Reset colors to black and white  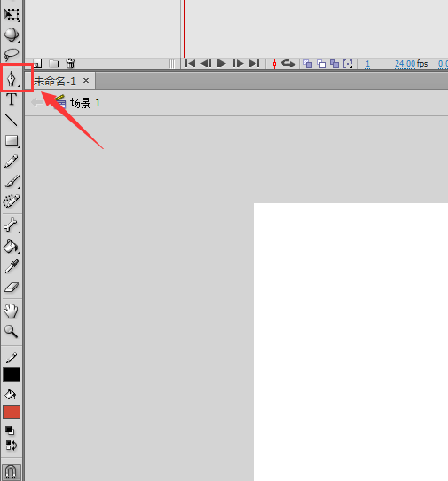[10, 430]
